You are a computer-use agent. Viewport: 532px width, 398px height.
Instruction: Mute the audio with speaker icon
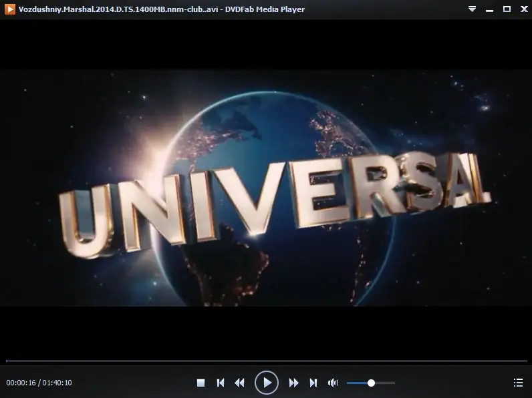(x=333, y=383)
